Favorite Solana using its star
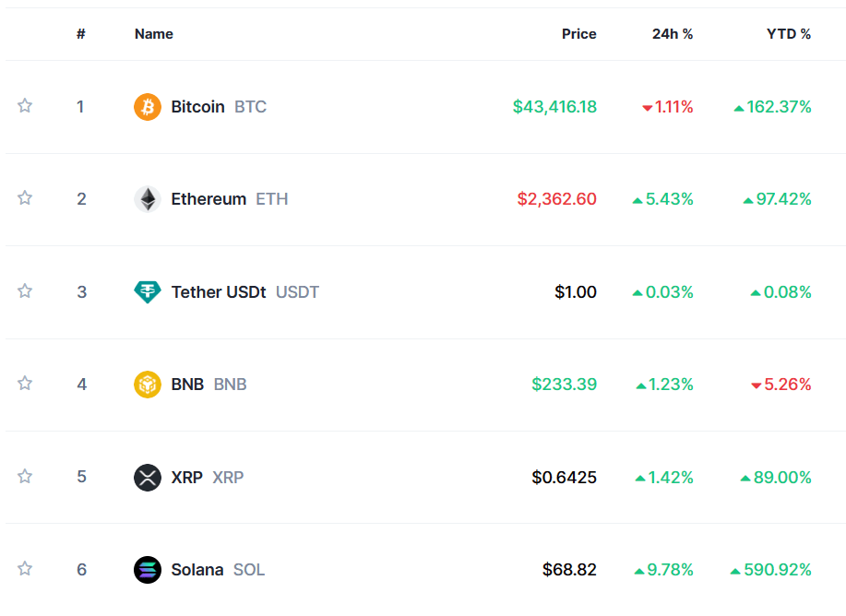The width and height of the screenshot is (846, 616). (x=24, y=569)
